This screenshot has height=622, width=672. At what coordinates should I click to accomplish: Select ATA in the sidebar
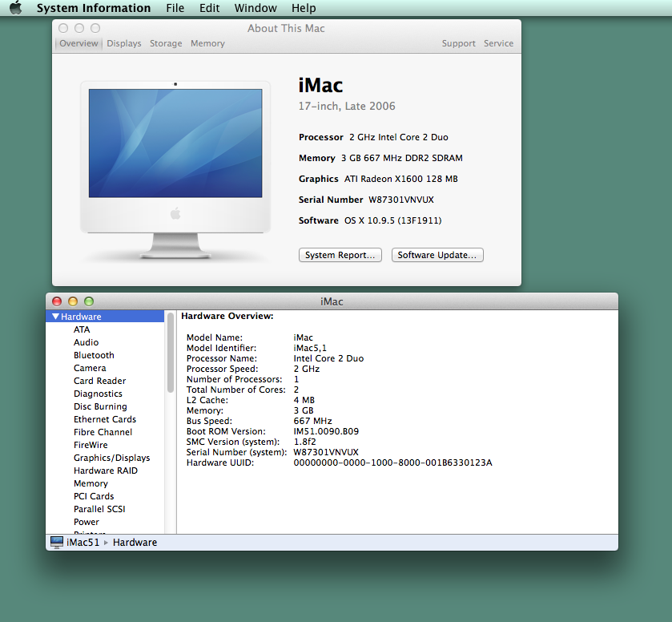point(82,329)
